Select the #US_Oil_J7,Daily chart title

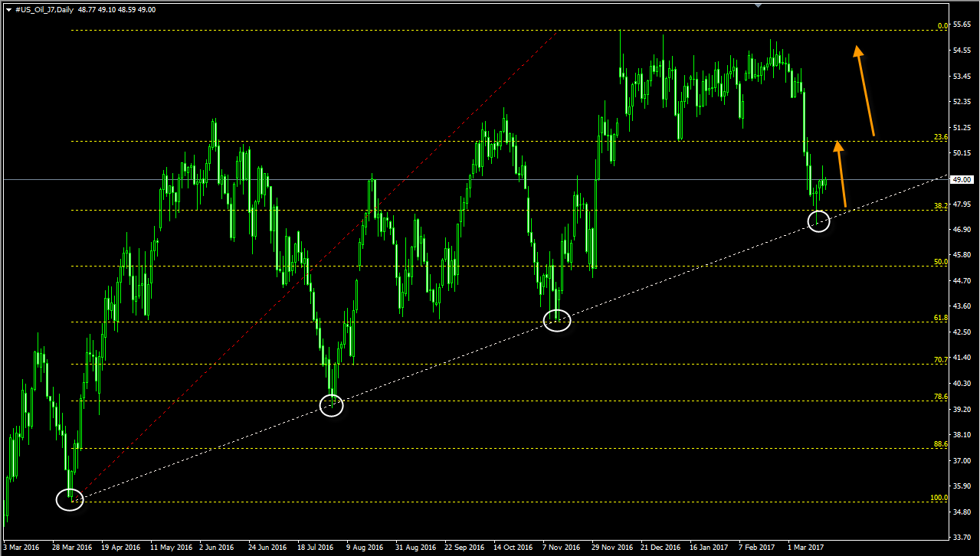[x=45, y=9]
